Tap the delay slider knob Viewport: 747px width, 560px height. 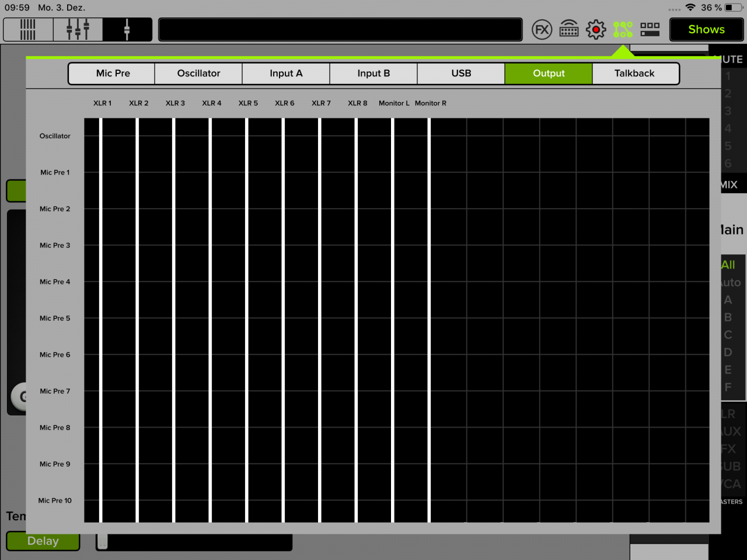pyautogui.click(x=103, y=541)
